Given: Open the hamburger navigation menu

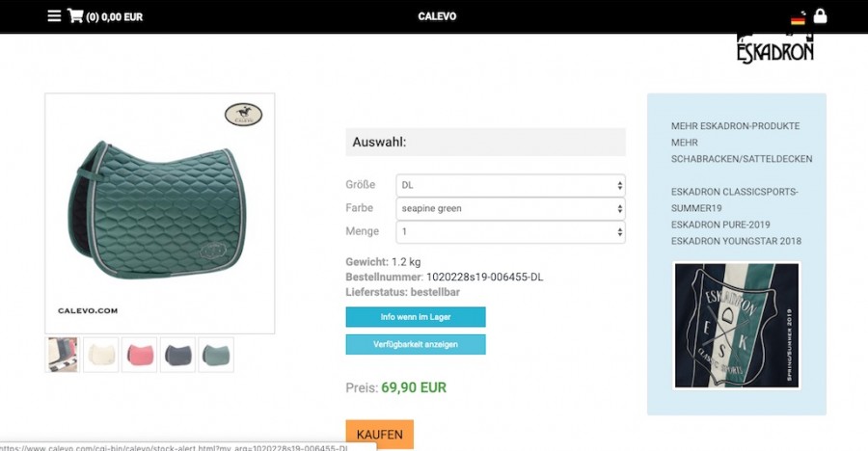Looking at the screenshot, I should click(54, 16).
